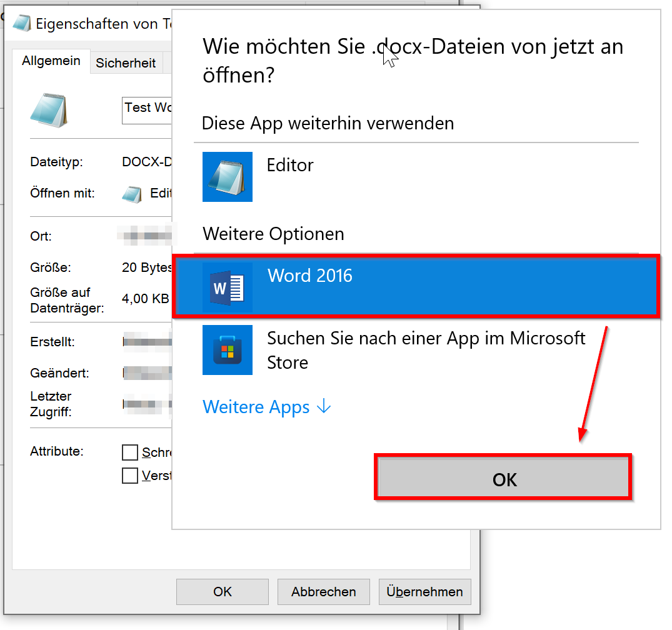Toggle the second Attribute checkbox (Vers...)
Viewport: 672px width, 630px height.
tap(130, 475)
